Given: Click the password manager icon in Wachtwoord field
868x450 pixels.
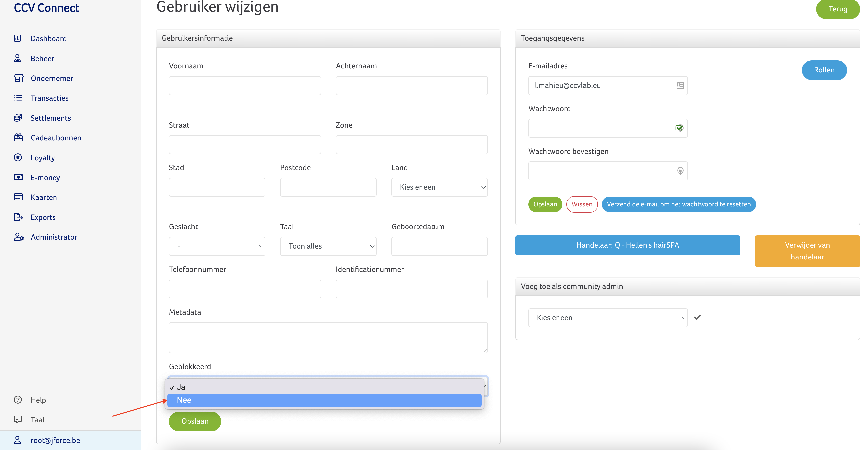Looking at the screenshot, I should point(679,128).
